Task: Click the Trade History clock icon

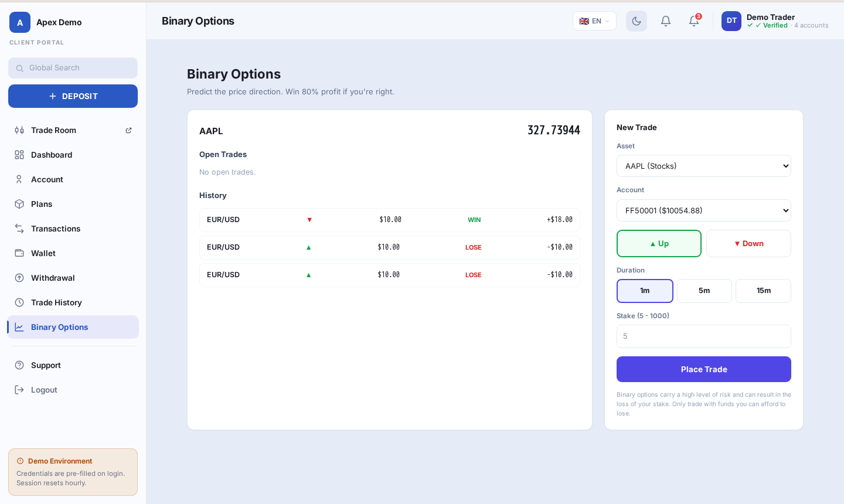Action: click(x=19, y=302)
